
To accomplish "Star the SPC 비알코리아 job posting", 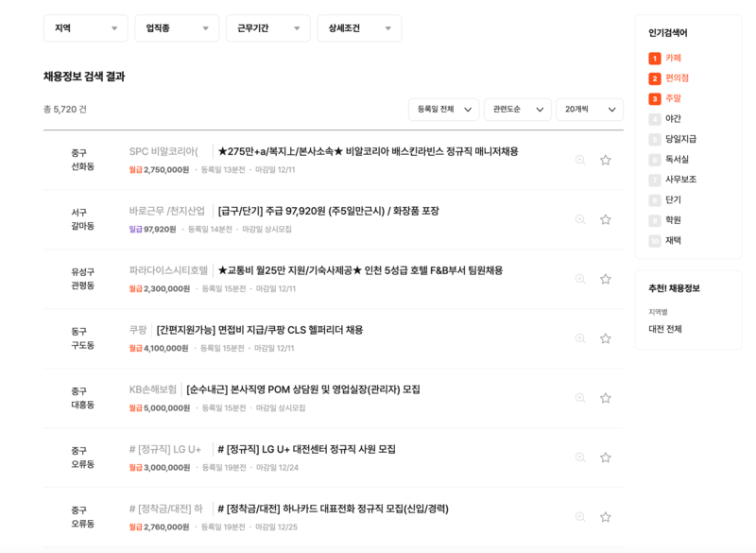I will click(606, 158).
